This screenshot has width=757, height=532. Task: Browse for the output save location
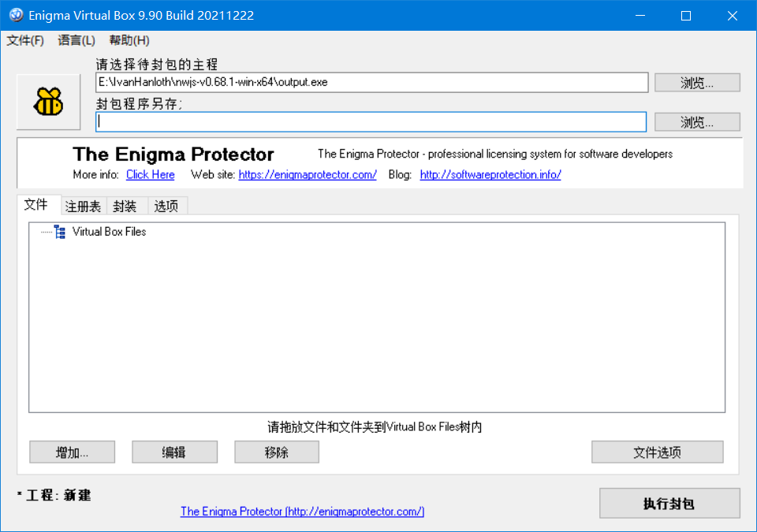click(697, 122)
